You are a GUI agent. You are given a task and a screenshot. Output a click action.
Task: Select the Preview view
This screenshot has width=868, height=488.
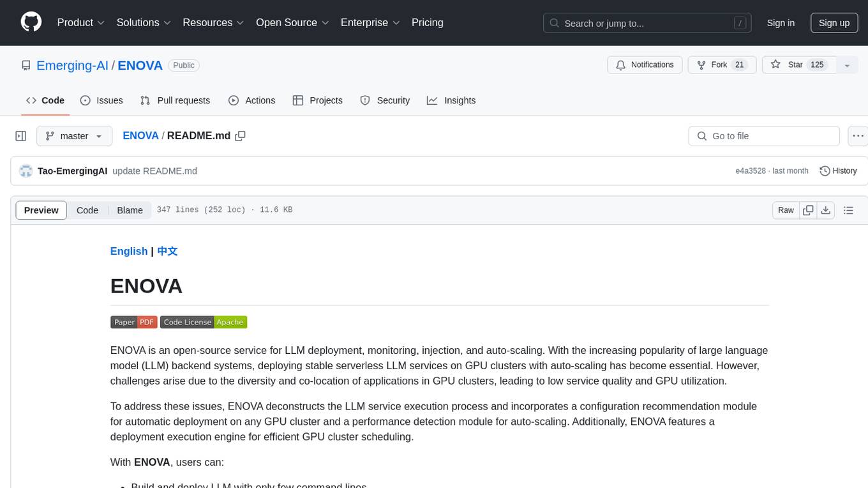[41, 210]
